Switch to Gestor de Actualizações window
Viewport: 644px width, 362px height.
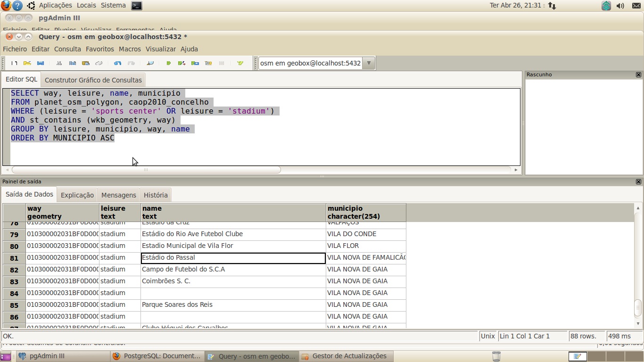point(347,356)
